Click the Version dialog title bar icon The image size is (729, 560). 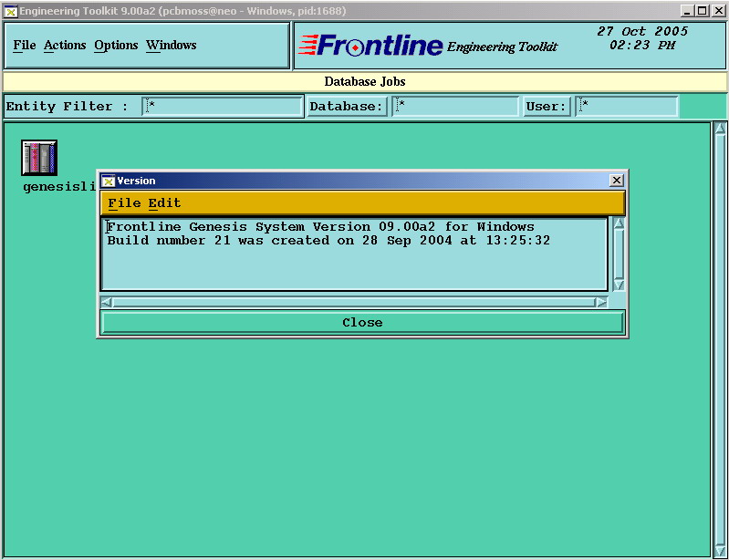click(x=109, y=181)
